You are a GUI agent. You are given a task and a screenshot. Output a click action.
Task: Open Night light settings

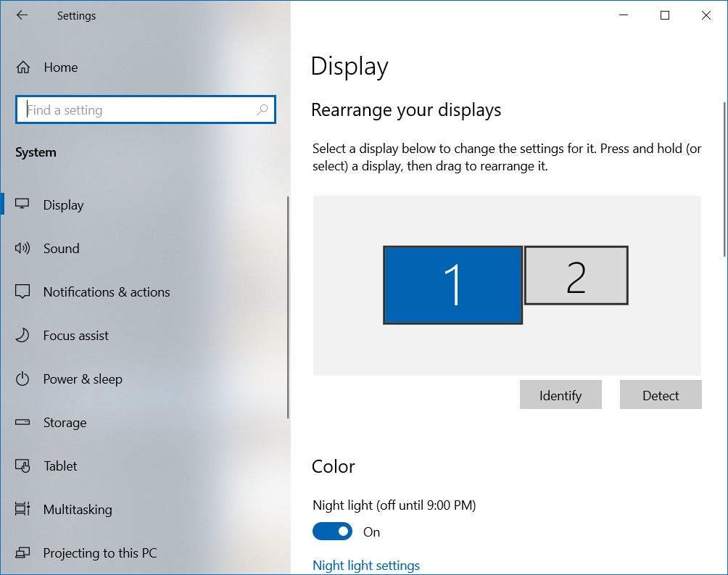pyautogui.click(x=365, y=565)
